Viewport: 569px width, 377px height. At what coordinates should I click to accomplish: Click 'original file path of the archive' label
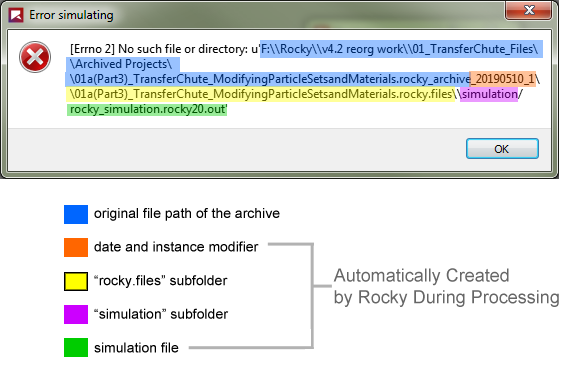tap(187, 214)
